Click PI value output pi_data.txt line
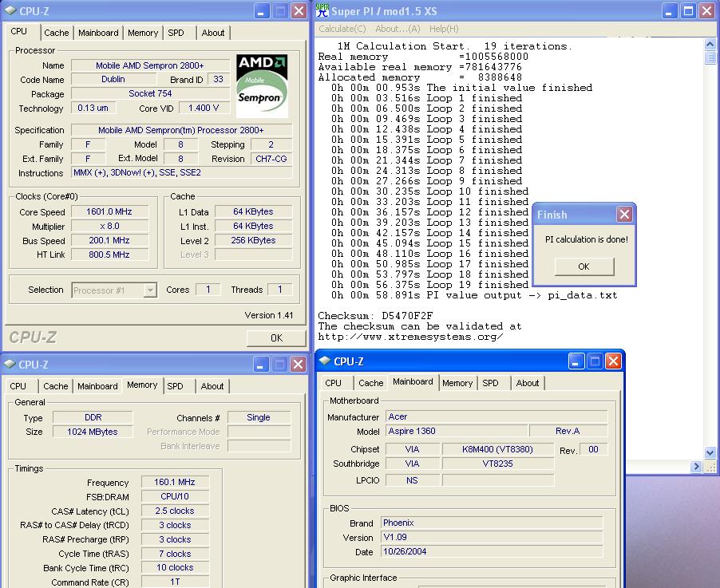 coord(474,296)
